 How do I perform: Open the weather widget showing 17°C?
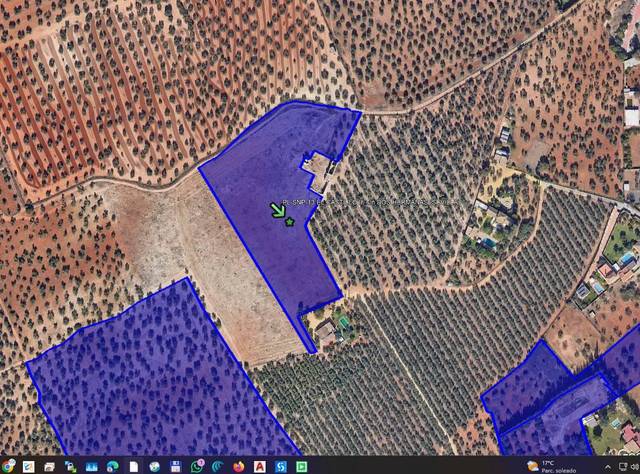pos(551,466)
